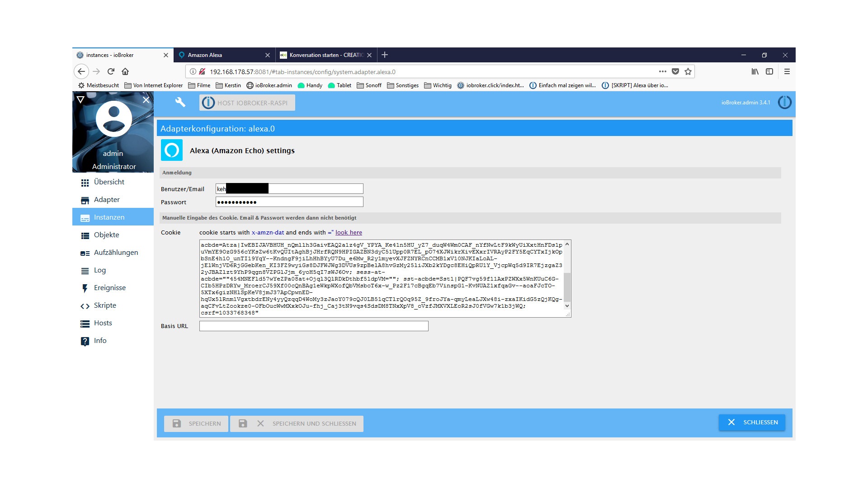Open Sonstiges bookmark folder
Viewport: 868px width, 488px height.
point(403,85)
